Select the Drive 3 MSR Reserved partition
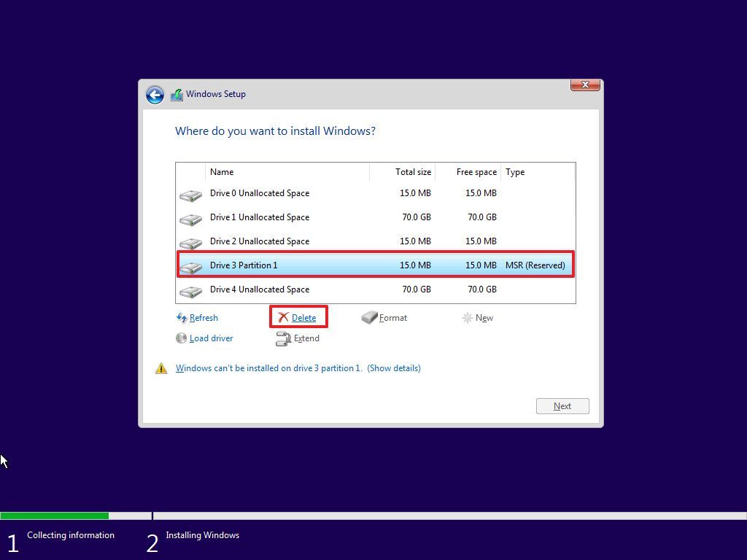Viewport: 747px width, 560px height. click(328, 265)
